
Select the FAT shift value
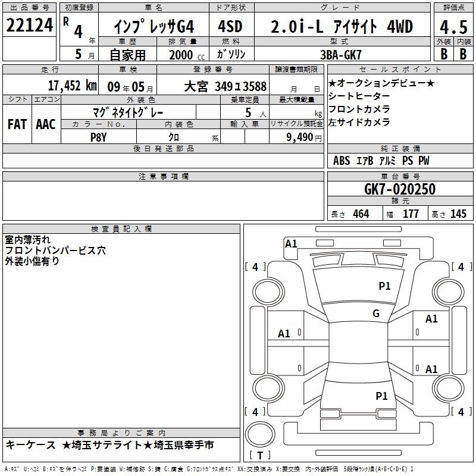[17, 124]
